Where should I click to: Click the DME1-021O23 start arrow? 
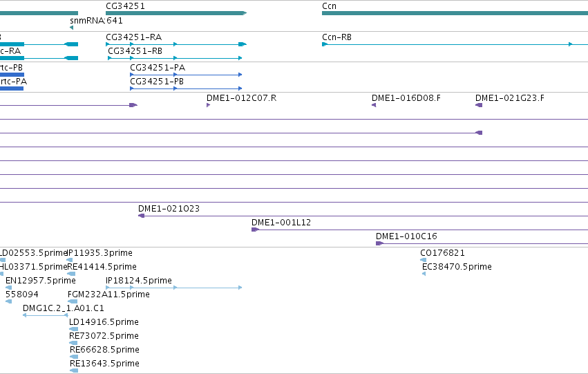click(x=142, y=216)
